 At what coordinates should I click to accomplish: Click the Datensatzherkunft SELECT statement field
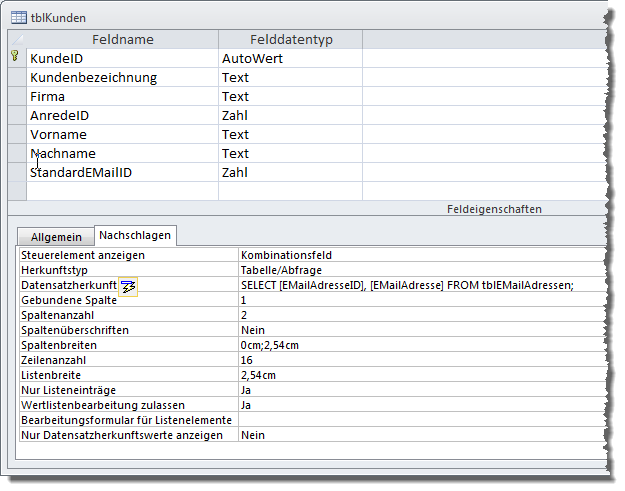[420, 285]
